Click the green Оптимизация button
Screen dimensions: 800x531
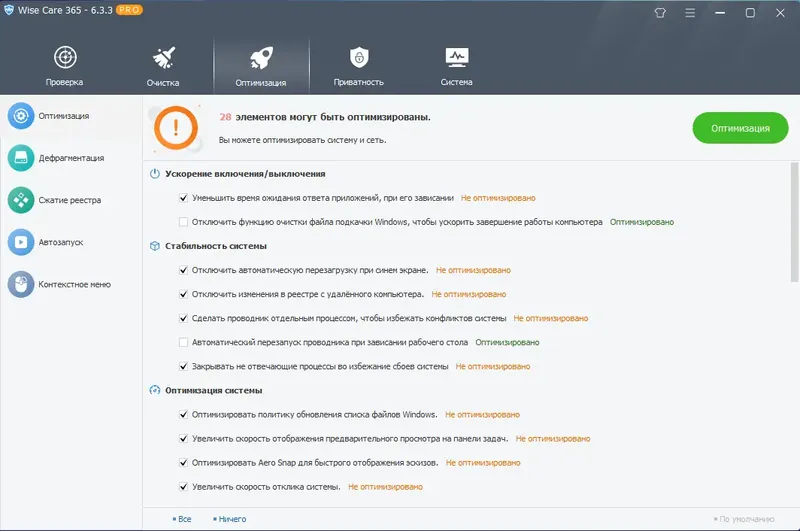coord(740,128)
